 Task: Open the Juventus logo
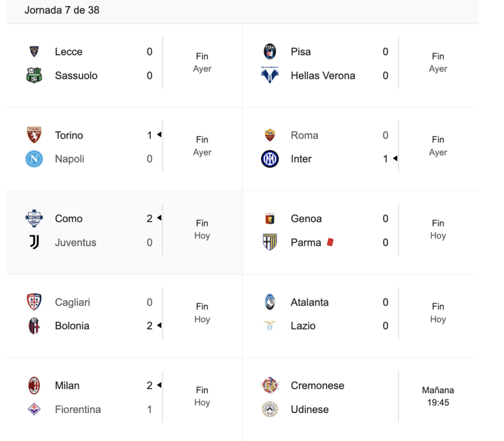[34, 242]
